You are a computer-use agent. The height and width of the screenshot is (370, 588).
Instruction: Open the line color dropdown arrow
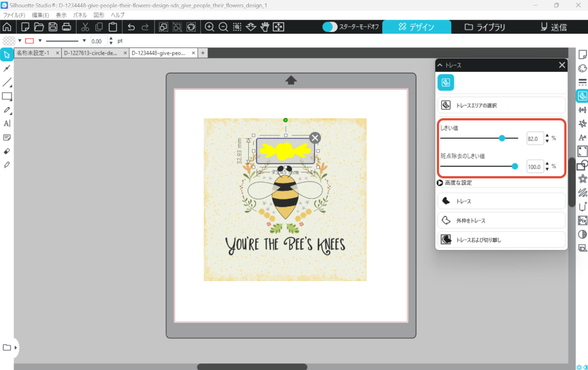pyautogui.click(x=40, y=40)
